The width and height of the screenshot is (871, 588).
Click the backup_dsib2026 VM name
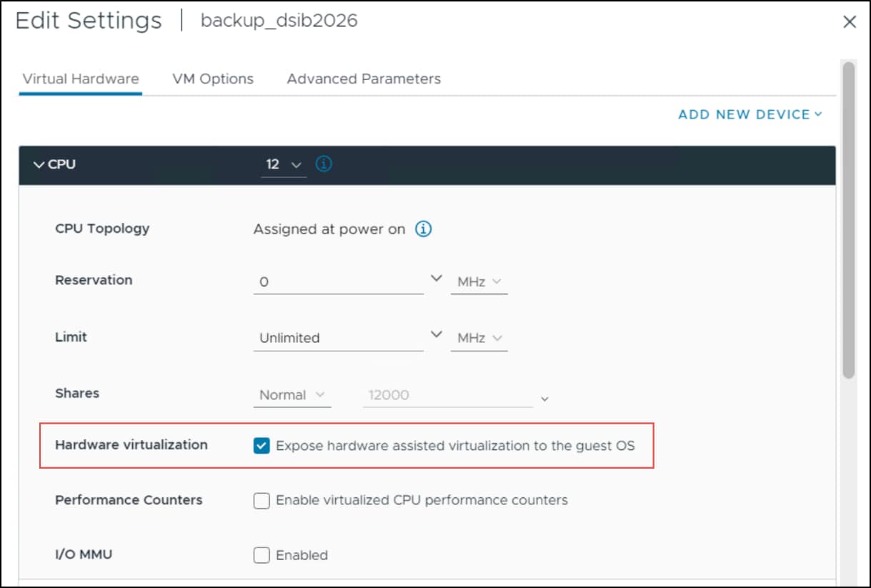(279, 21)
